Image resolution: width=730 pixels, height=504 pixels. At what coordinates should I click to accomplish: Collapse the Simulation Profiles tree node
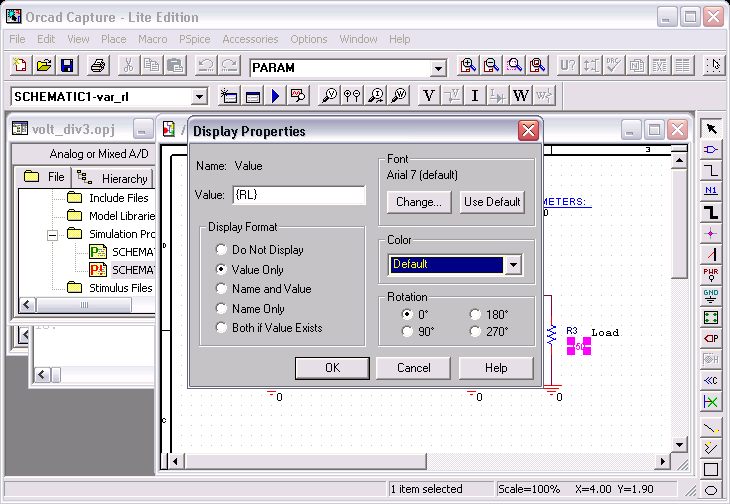[x=53, y=235]
